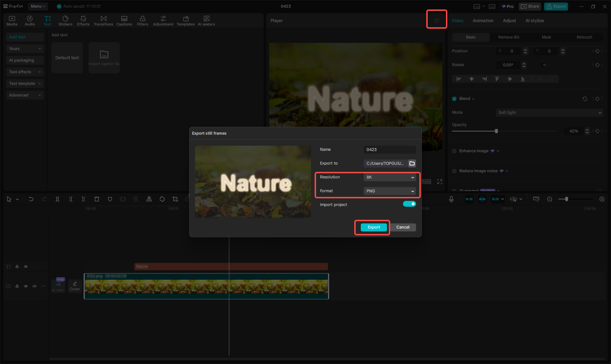Click the Opacity slider handle
Image resolution: width=611 pixels, height=364 pixels.
pyautogui.click(x=496, y=131)
